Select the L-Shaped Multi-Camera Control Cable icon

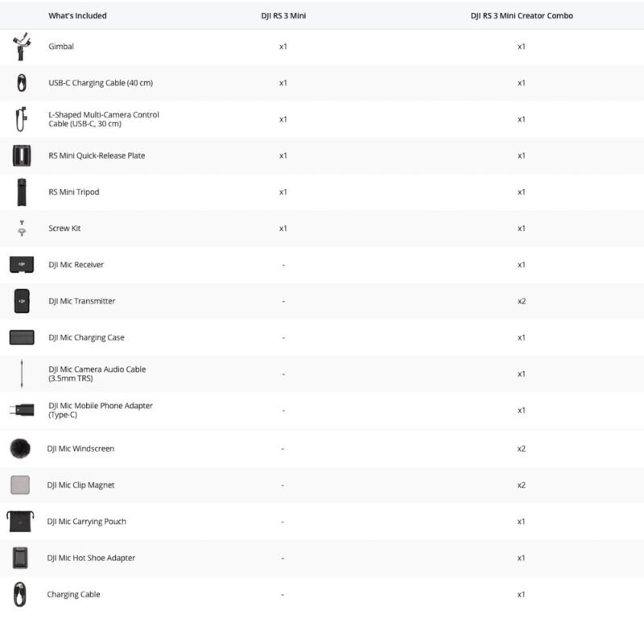pyautogui.click(x=22, y=119)
